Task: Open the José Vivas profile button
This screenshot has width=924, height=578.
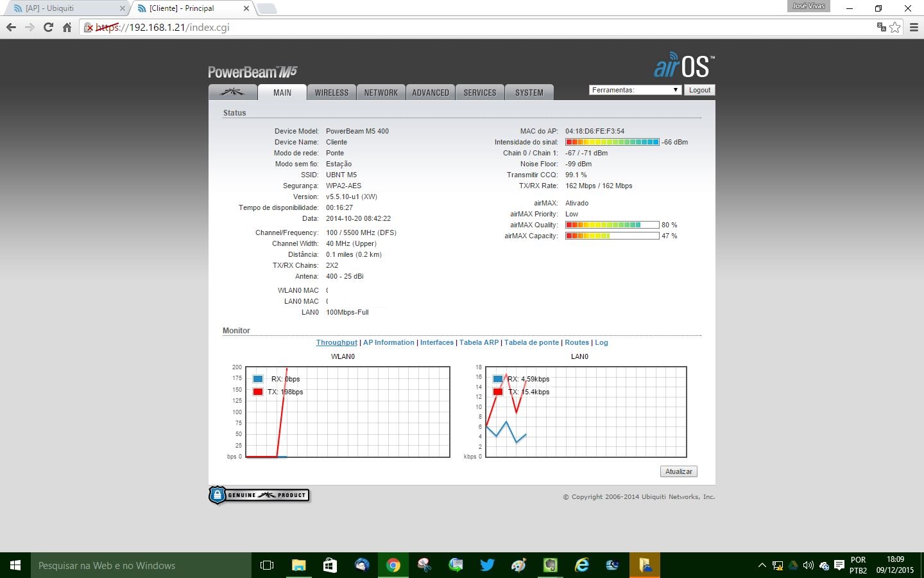Action: tap(809, 6)
